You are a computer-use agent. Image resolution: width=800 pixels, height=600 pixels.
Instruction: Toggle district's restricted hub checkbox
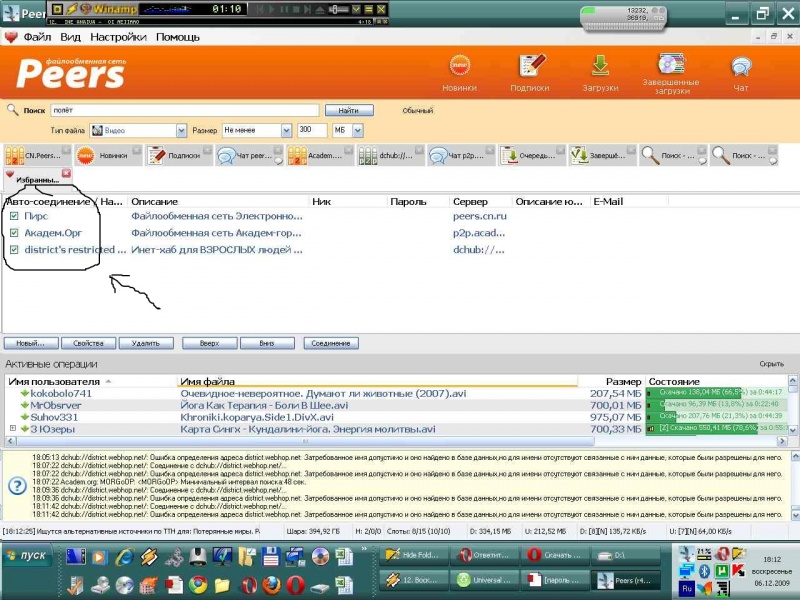tap(14, 250)
